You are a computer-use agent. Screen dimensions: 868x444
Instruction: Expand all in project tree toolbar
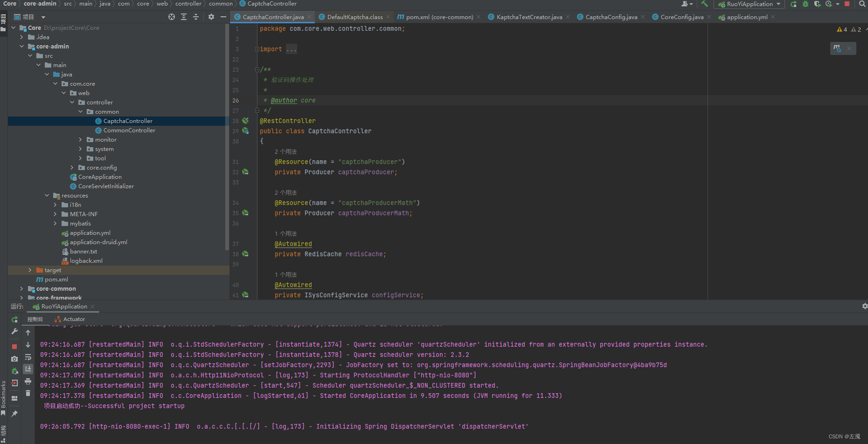click(x=184, y=17)
